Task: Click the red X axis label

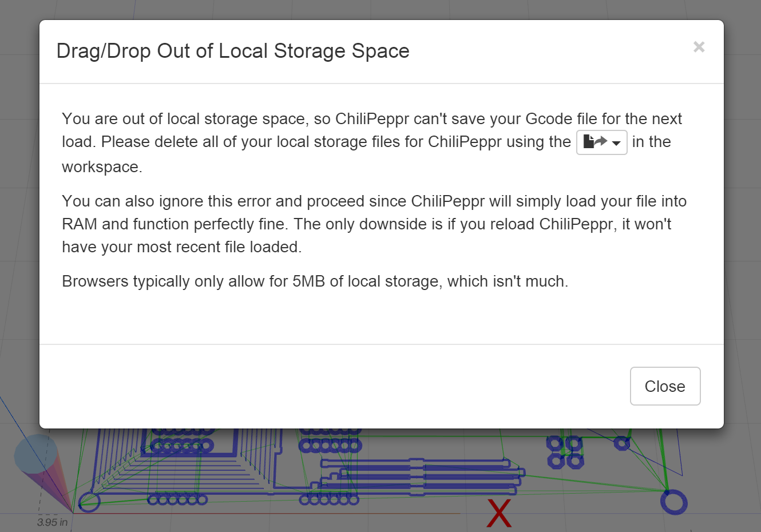Action: (499, 513)
